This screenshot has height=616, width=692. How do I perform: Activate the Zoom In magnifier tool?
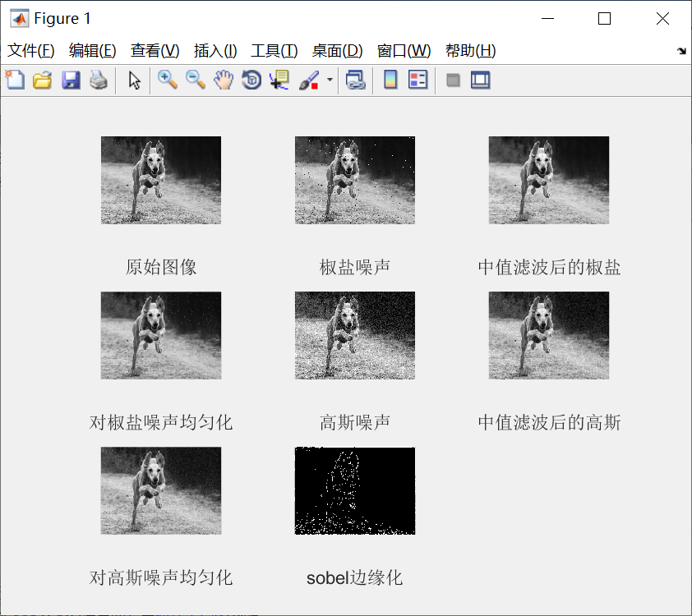click(168, 80)
